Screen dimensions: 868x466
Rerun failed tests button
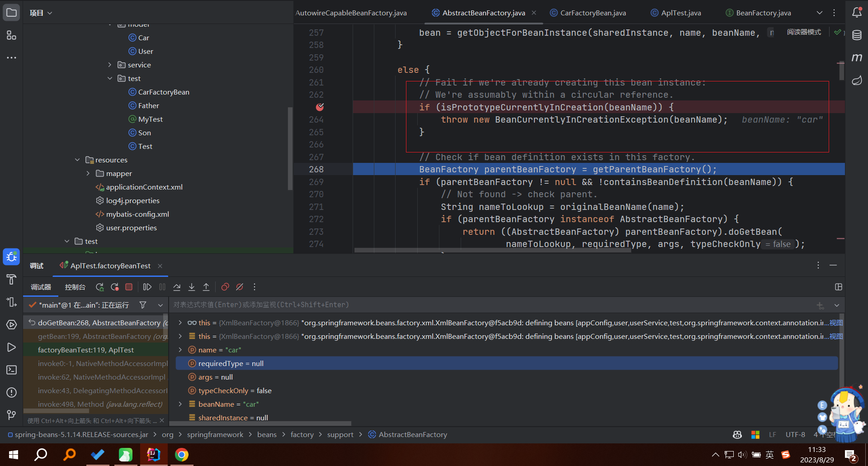[x=114, y=287]
